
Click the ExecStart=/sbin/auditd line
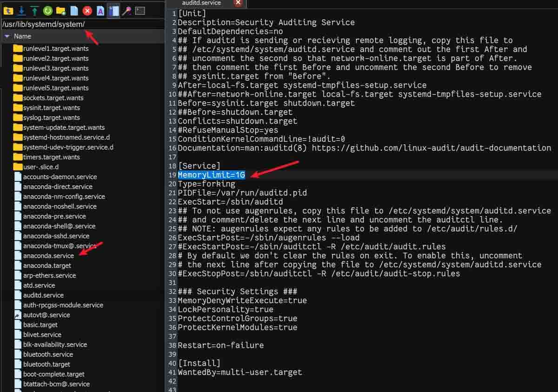(230, 202)
